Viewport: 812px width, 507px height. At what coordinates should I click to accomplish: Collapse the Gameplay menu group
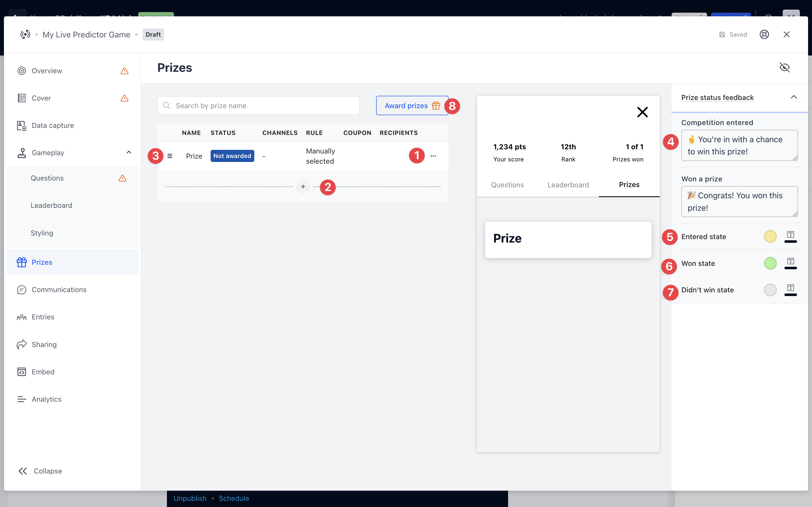pyautogui.click(x=129, y=153)
